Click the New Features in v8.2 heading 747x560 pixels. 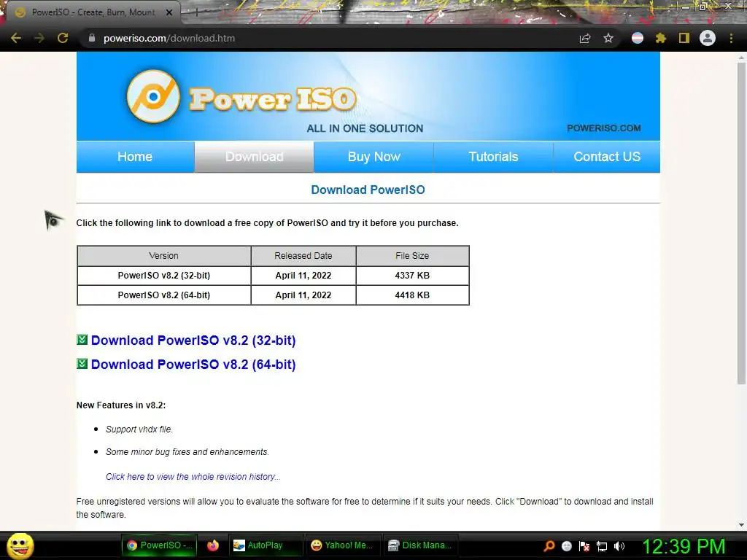coord(121,405)
